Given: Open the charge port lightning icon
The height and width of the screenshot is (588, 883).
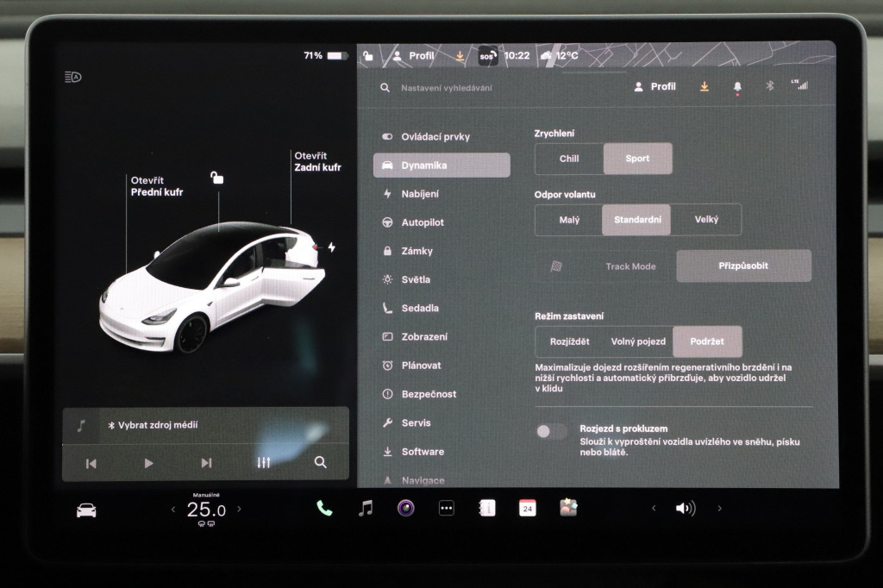Looking at the screenshot, I should pos(332,247).
